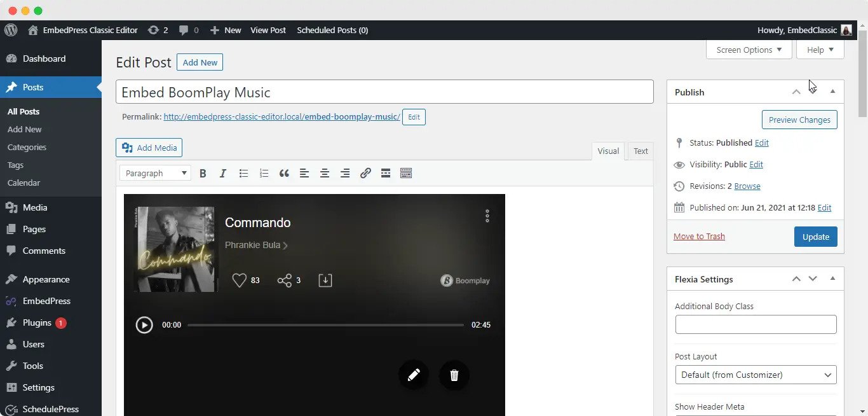
Task: Play the Commando track
Action: [x=144, y=325]
